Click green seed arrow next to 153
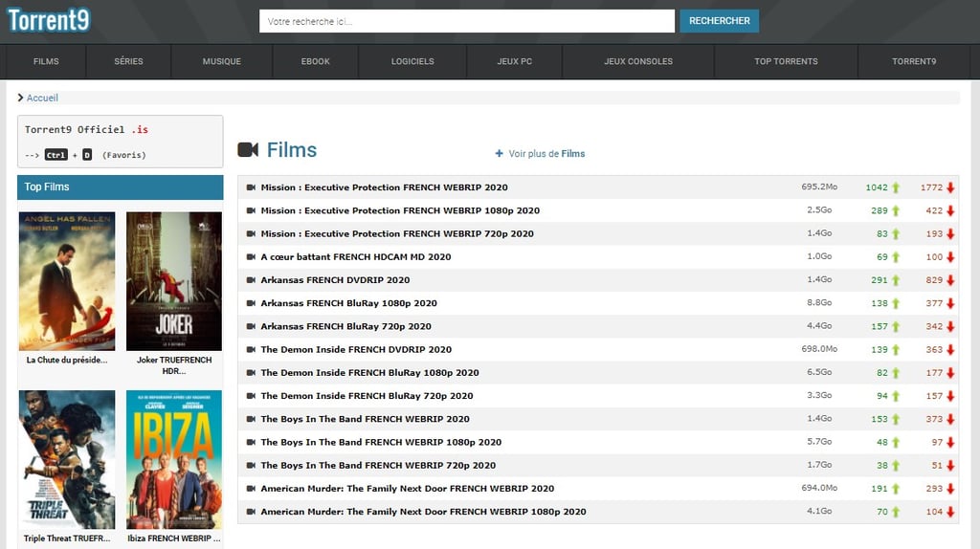The height and width of the screenshot is (549, 980). pyautogui.click(x=896, y=419)
